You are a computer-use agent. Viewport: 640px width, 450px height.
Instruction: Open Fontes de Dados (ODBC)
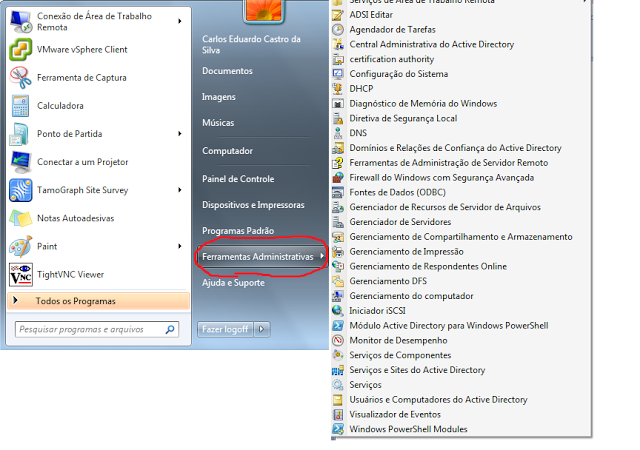pos(397,192)
